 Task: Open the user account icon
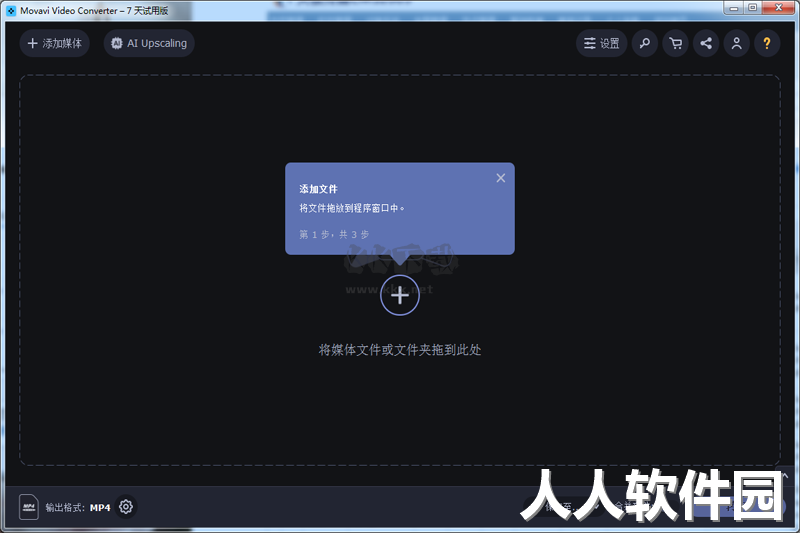(736, 43)
